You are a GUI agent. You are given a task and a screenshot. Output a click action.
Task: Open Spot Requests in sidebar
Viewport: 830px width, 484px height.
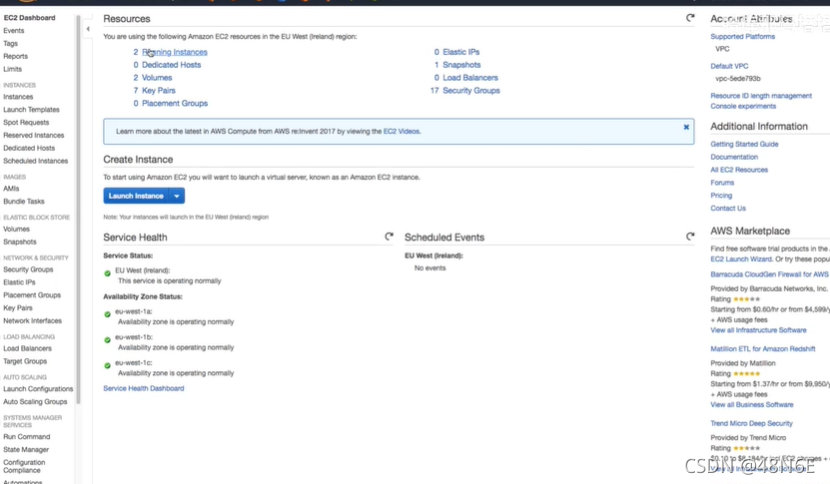[26, 122]
